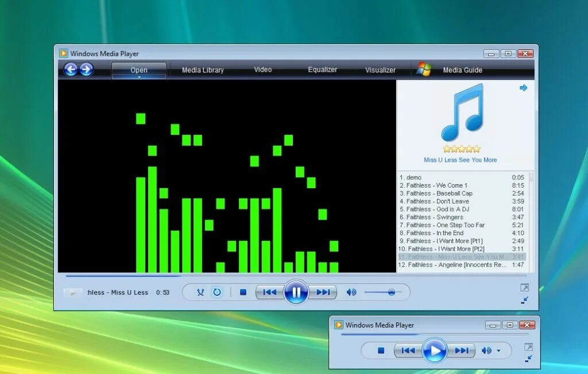Click the forward navigation arrow
588x374 pixels.
click(85, 69)
